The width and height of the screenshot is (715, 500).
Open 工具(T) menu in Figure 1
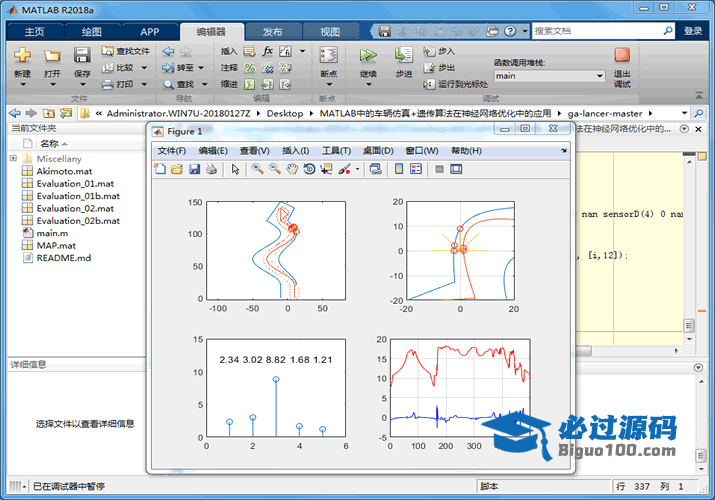tap(336, 151)
